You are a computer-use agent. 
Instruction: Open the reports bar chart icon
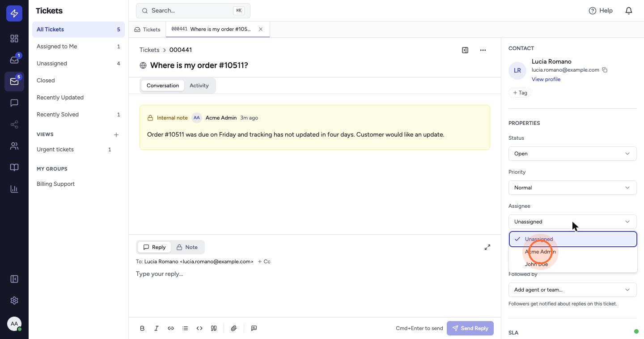click(x=14, y=189)
